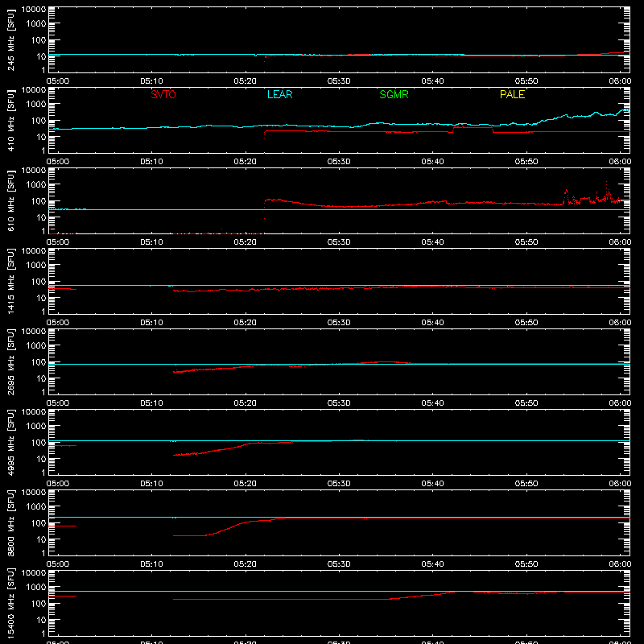Click 05:40 time label under 410 MHz plot
Viewport: 644px width, 644px height.
click(x=432, y=162)
